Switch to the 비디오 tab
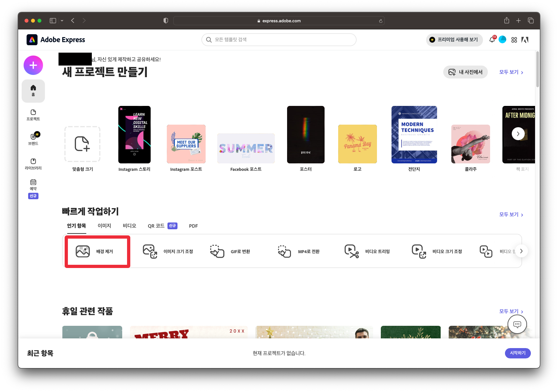Viewport: 558px width, 392px height. tap(129, 226)
